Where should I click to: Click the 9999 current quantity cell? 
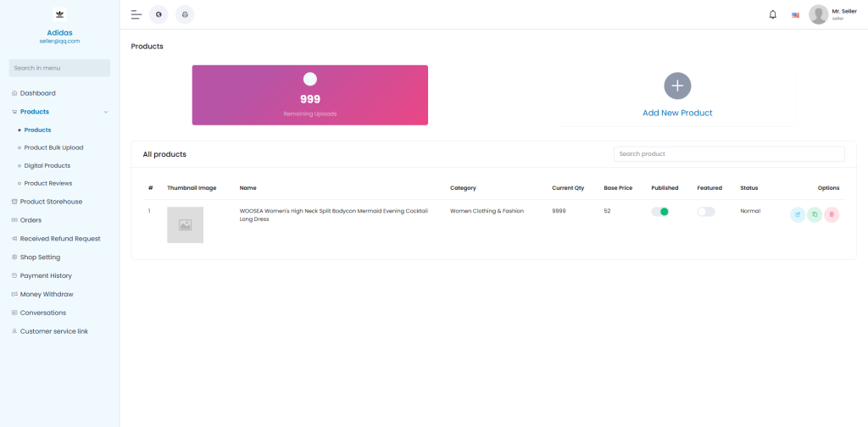[x=559, y=211]
